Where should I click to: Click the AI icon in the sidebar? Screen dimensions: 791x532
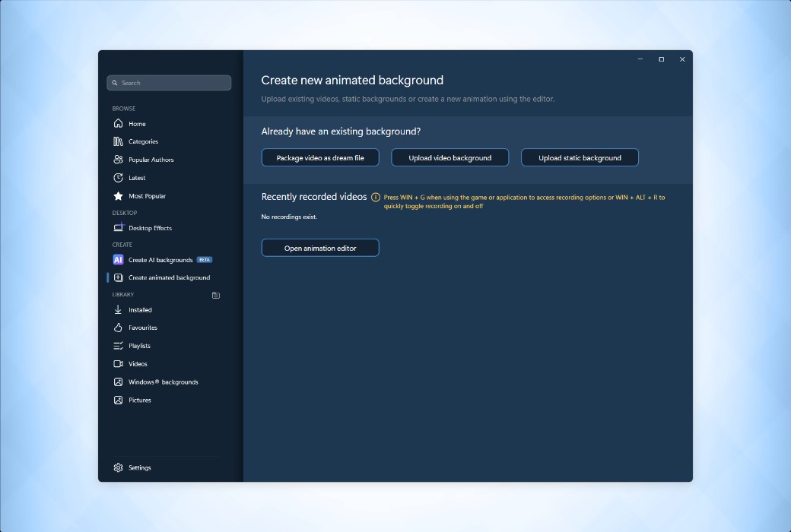point(118,260)
